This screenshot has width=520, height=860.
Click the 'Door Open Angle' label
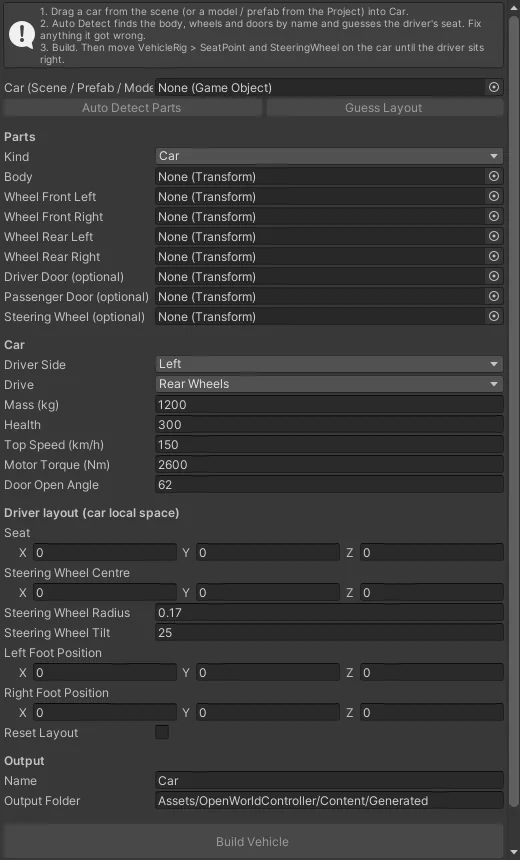point(52,485)
